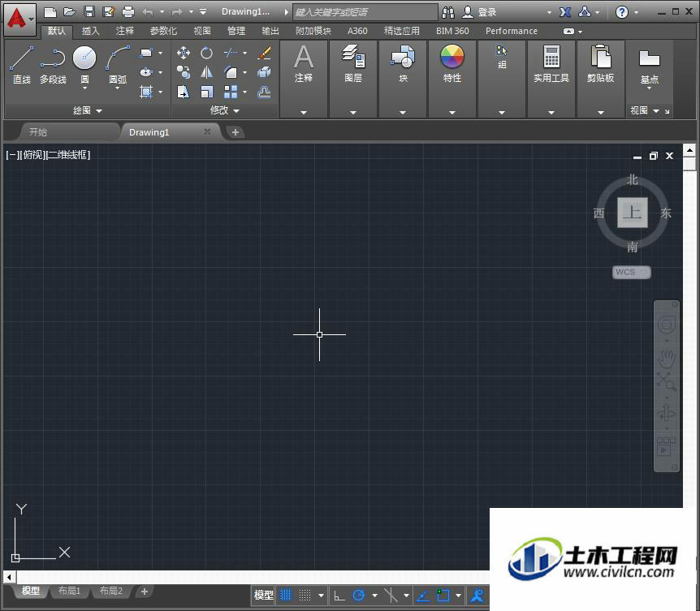Activate the Trim tool

click(231, 53)
